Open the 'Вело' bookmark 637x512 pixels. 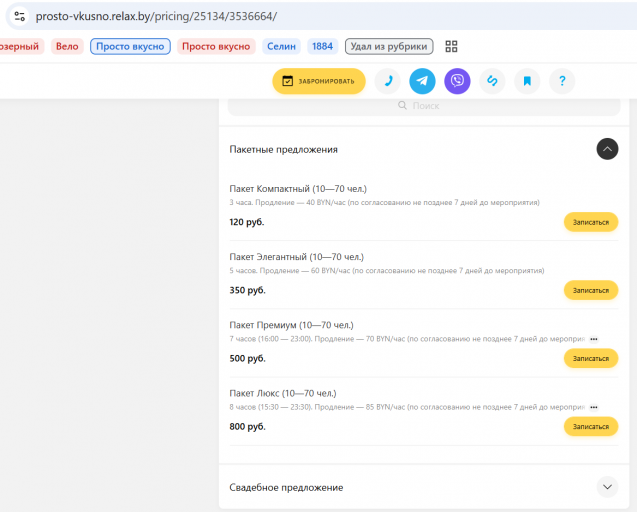click(x=67, y=46)
